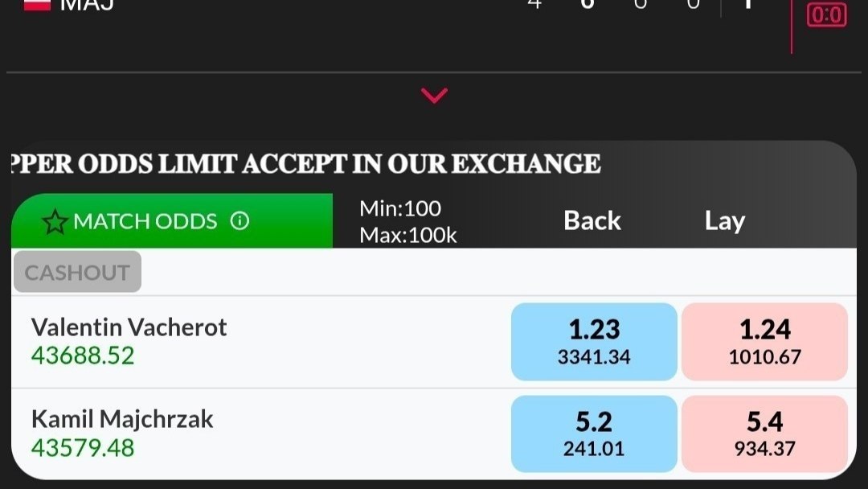Lay Valentin Vacherot at 1.24
868x489 pixels.
764,342
